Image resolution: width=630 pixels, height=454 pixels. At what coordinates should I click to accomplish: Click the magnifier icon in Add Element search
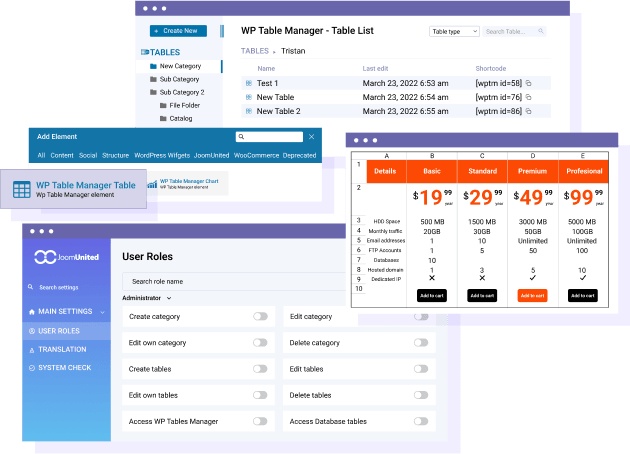pos(241,137)
